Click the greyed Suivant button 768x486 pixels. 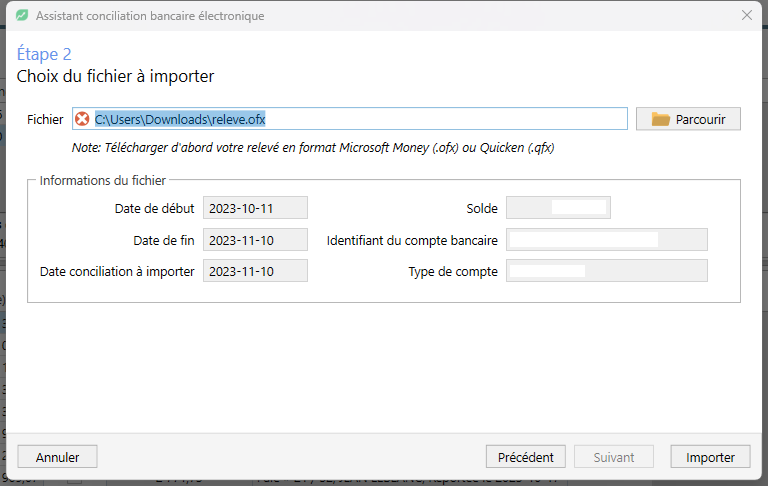coord(614,457)
